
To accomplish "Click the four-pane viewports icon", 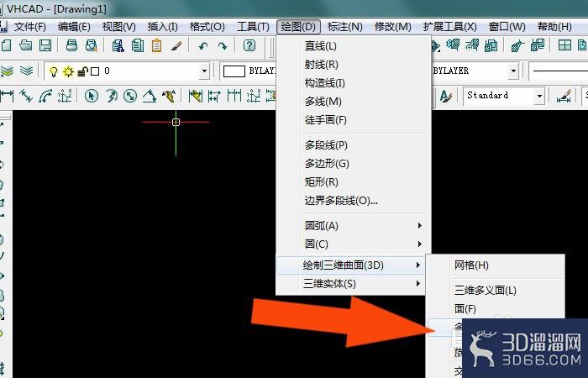I will (x=564, y=45).
